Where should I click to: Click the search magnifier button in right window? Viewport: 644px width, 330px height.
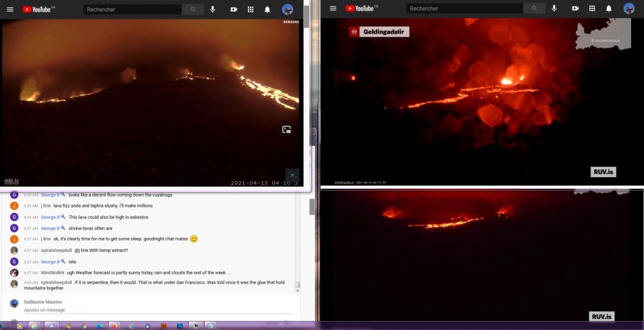(533, 8)
